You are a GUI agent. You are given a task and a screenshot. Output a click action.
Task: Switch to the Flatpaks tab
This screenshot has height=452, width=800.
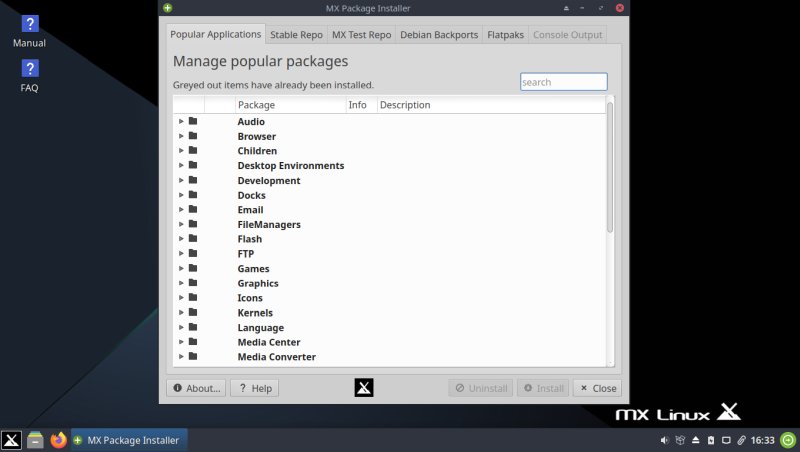(x=505, y=35)
